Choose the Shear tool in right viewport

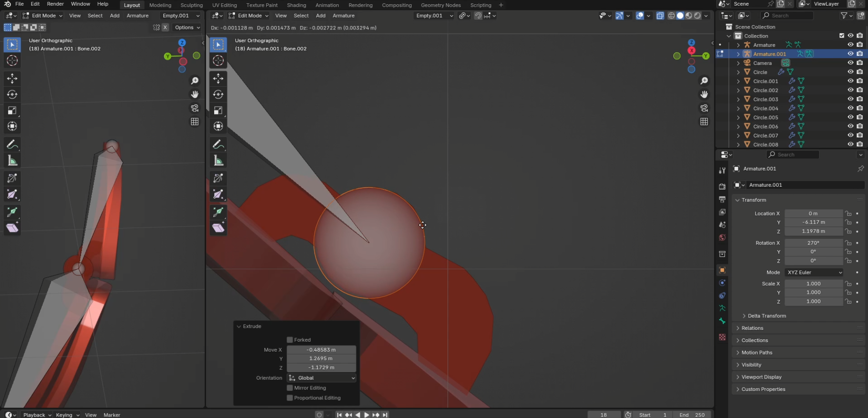coord(218,228)
